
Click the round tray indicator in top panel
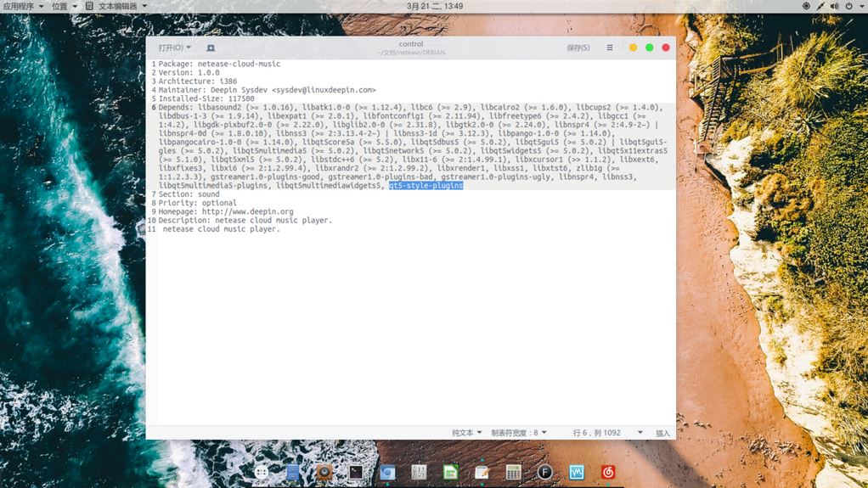(x=806, y=6)
